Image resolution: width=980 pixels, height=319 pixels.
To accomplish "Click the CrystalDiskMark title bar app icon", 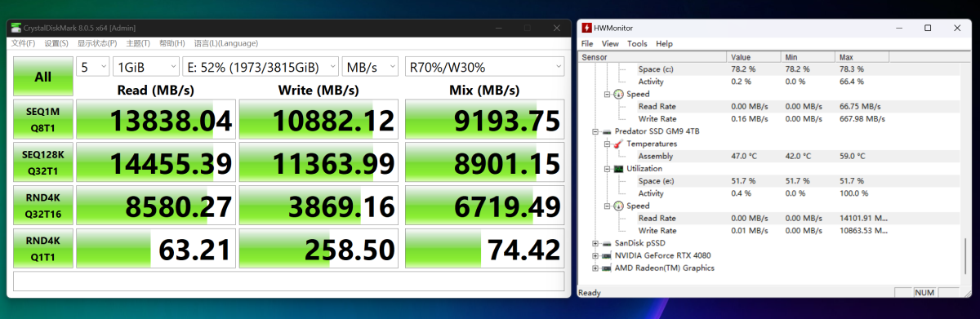I will 17,28.
